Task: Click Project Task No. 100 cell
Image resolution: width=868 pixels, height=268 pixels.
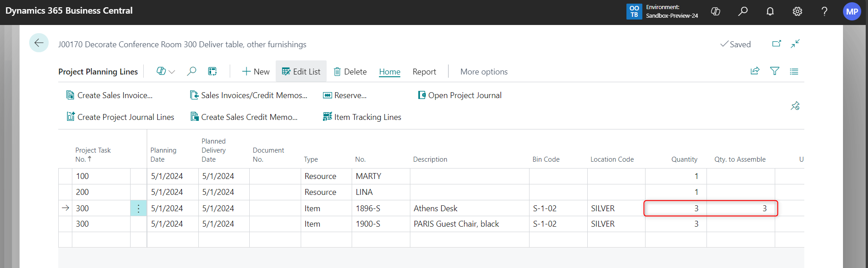Action: click(x=101, y=176)
